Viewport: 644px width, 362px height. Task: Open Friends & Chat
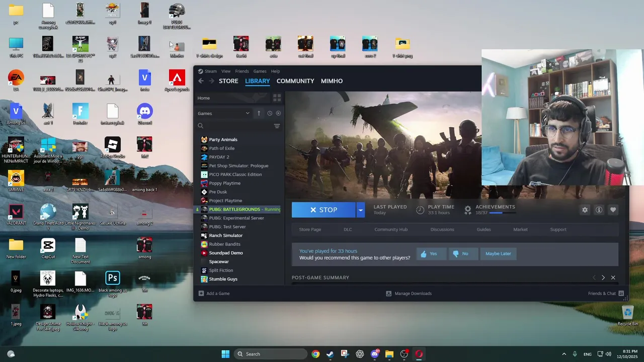(606, 294)
